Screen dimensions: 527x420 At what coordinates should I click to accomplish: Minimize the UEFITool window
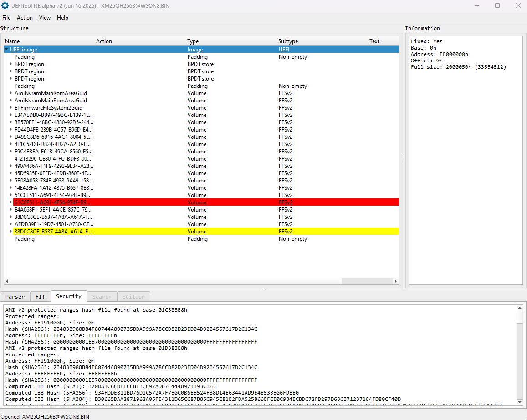point(477,6)
